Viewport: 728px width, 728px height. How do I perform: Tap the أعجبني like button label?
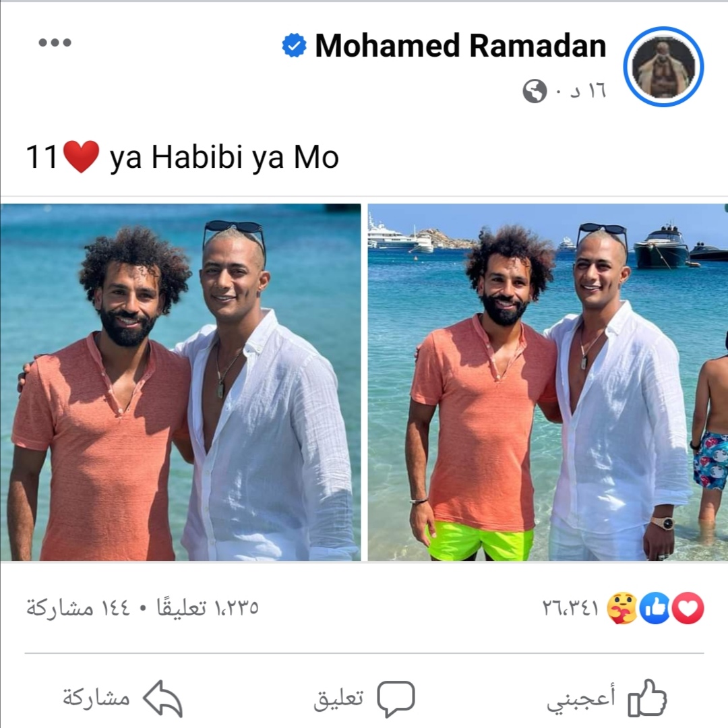pyautogui.click(x=581, y=698)
